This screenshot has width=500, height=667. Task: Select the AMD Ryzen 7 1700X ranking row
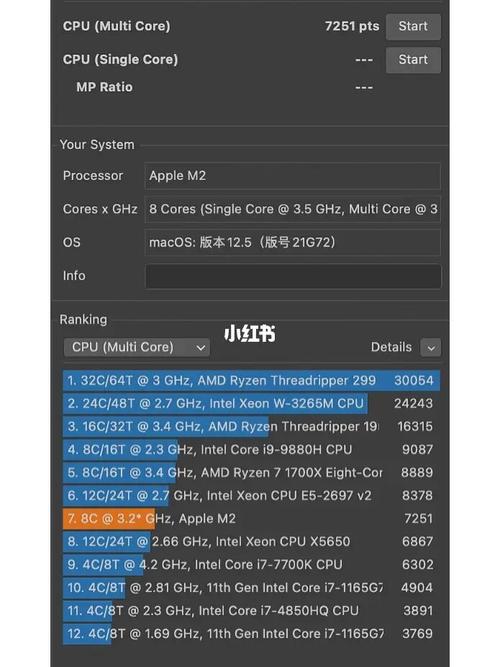click(251, 473)
